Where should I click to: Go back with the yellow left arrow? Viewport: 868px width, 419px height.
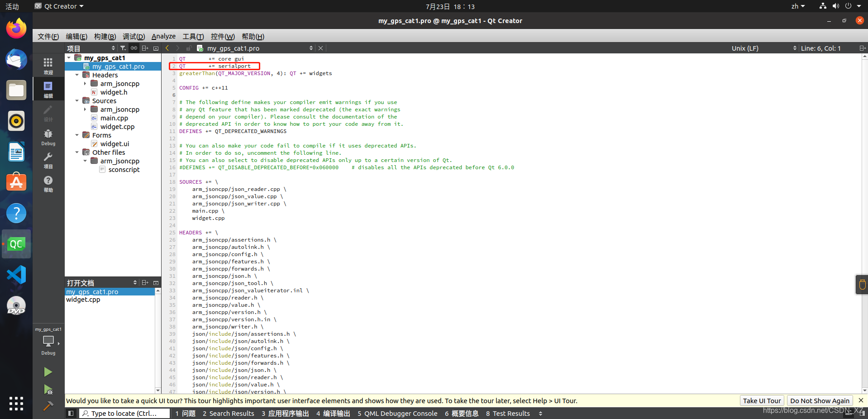(167, 48)
